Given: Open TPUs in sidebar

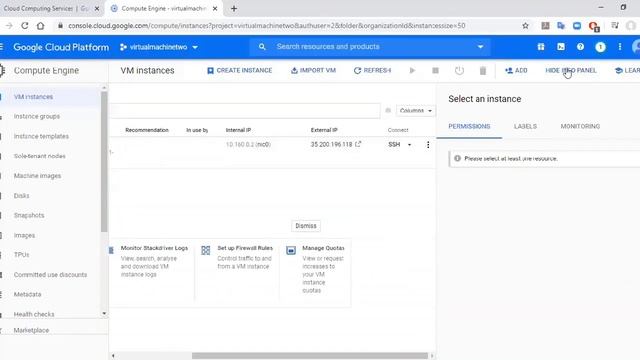Looking at the screenshot, I should (x=22, y=255).
